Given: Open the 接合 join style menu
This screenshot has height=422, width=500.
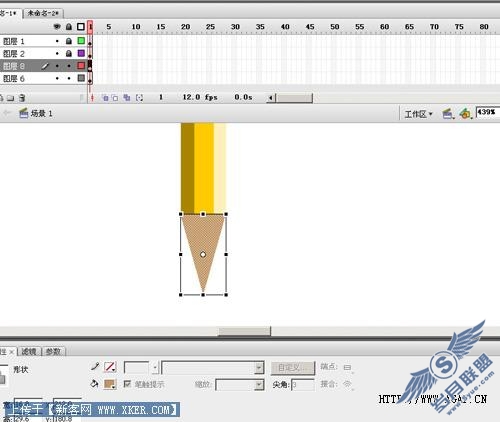Looking at the screenshot, I should click(348, 384).
